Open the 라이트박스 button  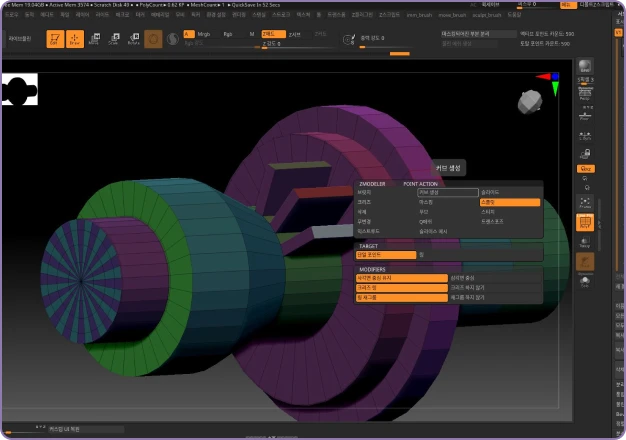pyautogui.click(x=20, y=39)
